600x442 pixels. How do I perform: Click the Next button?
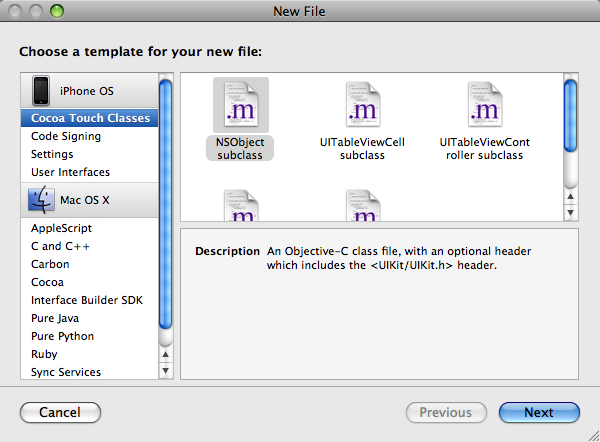click(x=538, y=412)
